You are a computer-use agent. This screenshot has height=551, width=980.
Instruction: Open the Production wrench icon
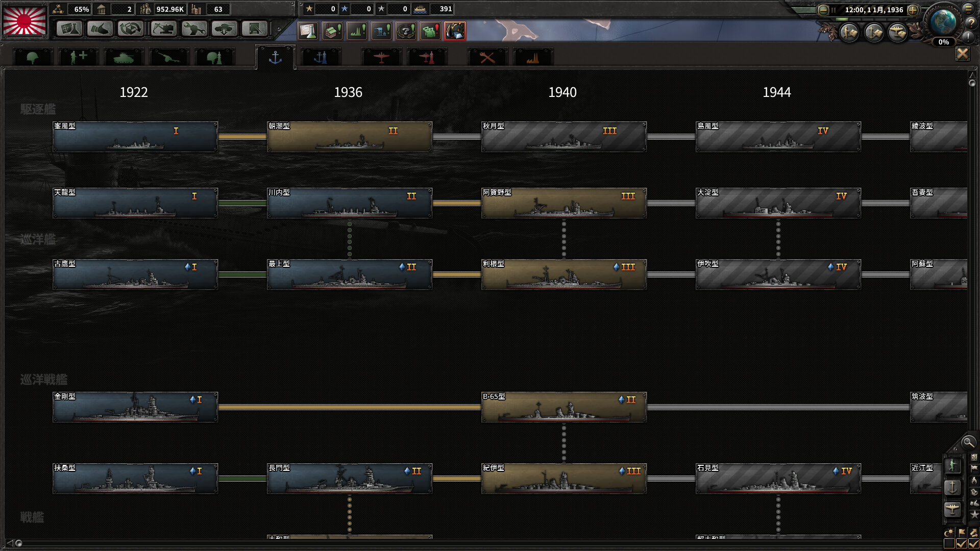click(x=193, y=29)
